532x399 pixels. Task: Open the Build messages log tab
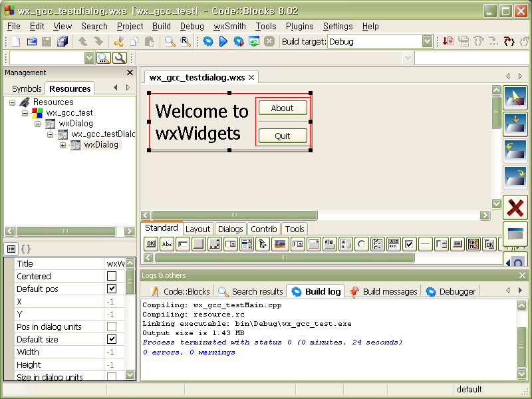pyautogui.click(x=384, y=291)
